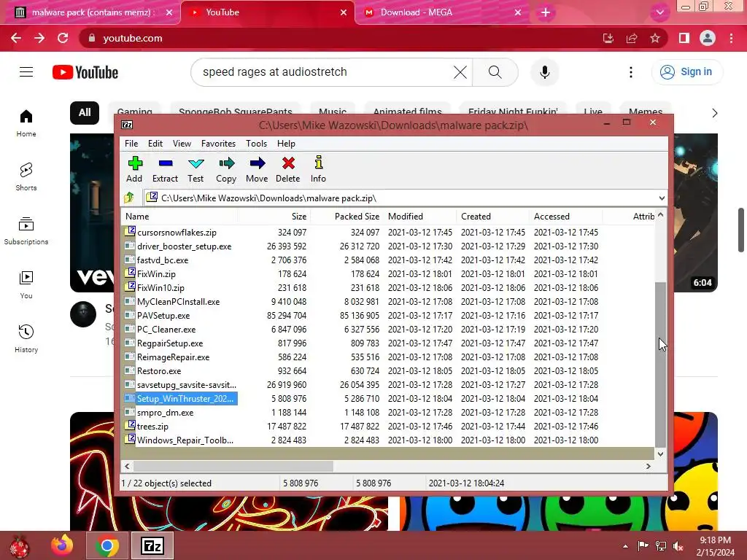
Task: Open the File menu in 7-Zip
Action: coord(131,144)
